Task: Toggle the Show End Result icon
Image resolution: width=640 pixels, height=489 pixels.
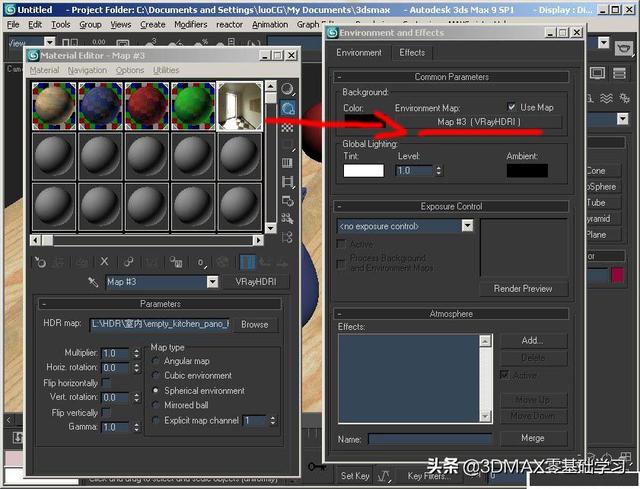Action: [x=248, y=262]
